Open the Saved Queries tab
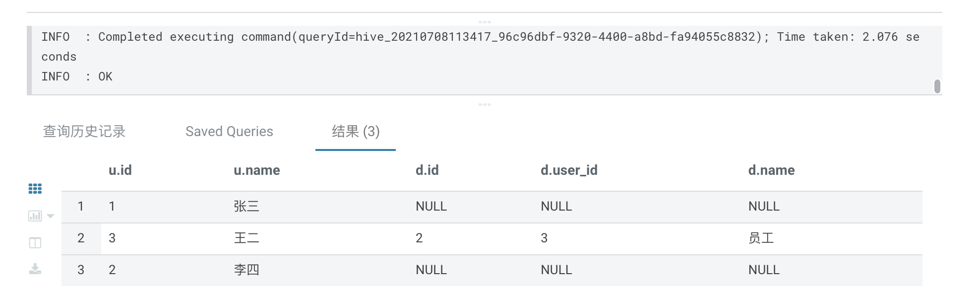The width and height of the screenshot is (980, 296). [x=229, y=132]
